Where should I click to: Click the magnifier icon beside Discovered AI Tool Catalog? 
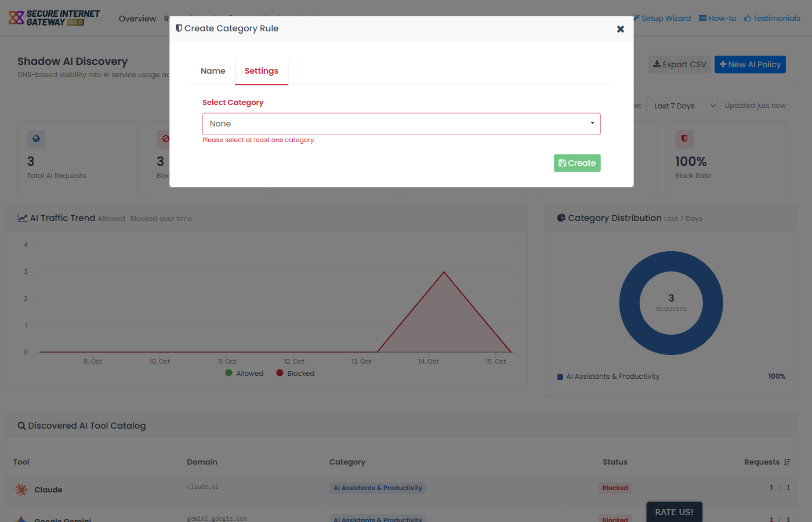pyautogui.click(x=21, y=426)
